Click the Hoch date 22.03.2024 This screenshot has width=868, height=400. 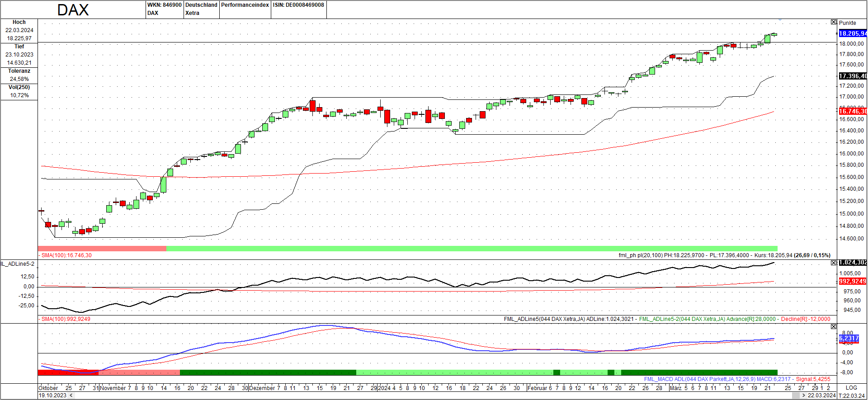tap(19, 30)
